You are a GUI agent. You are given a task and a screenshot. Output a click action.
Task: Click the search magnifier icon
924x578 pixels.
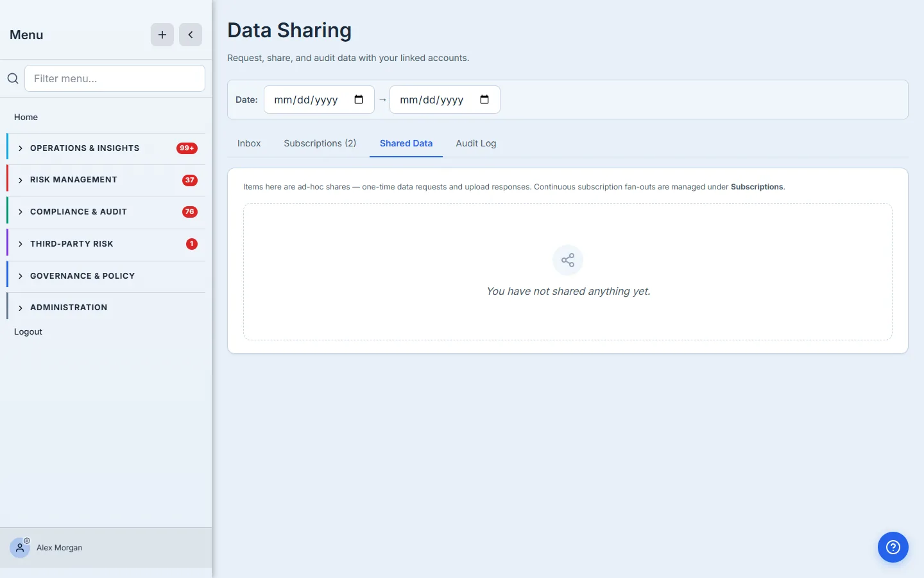(x=13, y=78)
